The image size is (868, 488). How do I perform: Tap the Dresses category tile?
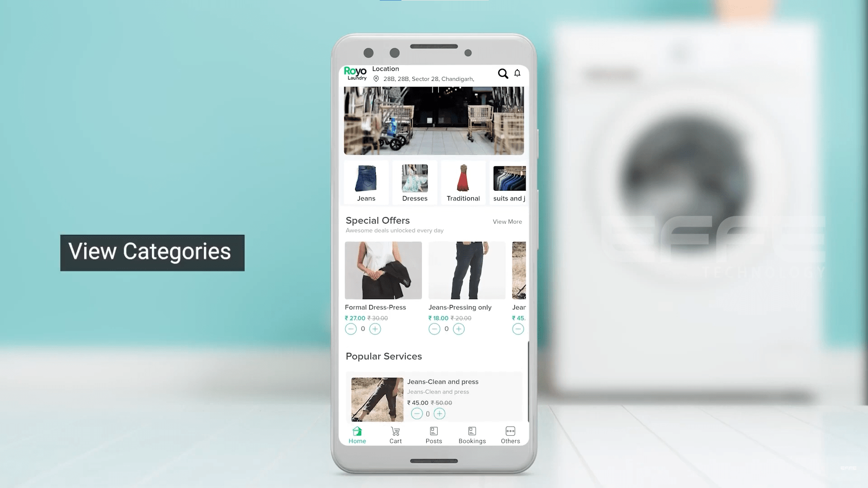click(x=415, y=183)
